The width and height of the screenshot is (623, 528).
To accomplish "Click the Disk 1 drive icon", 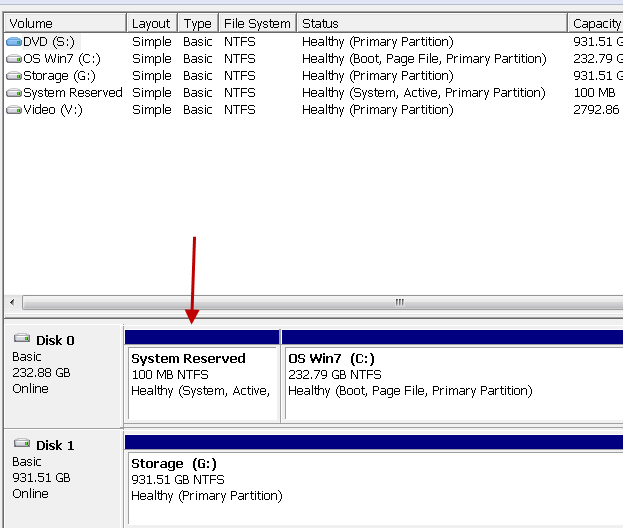I will (x=22, y=443).
